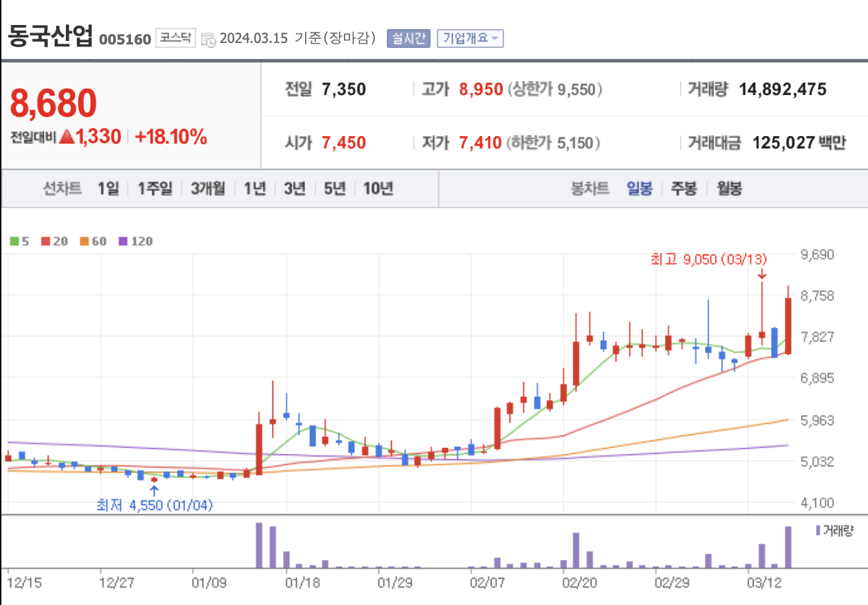The image size is (868, 605).
Task: Click the orange 60-day moving average legend
Action: 93,241
